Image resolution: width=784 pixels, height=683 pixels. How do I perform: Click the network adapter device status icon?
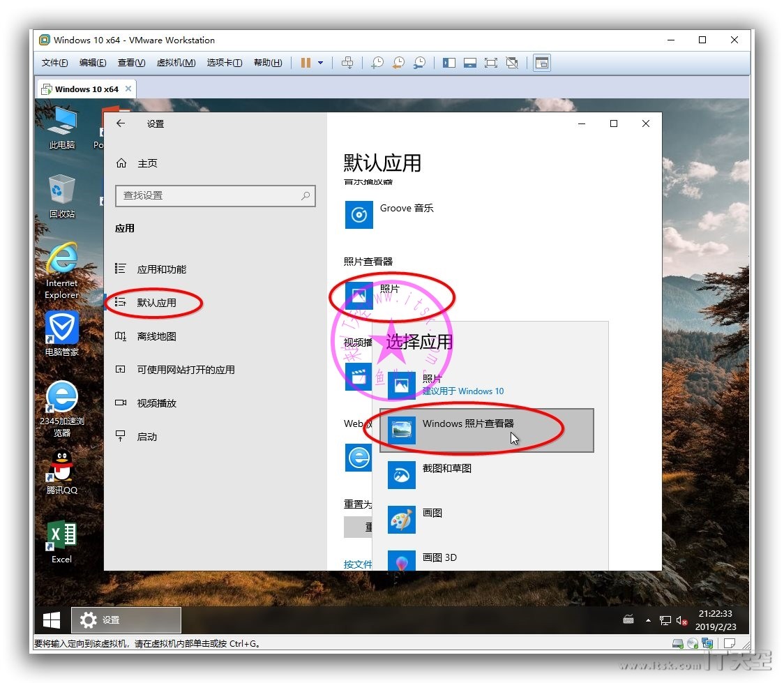click(707, 643)
